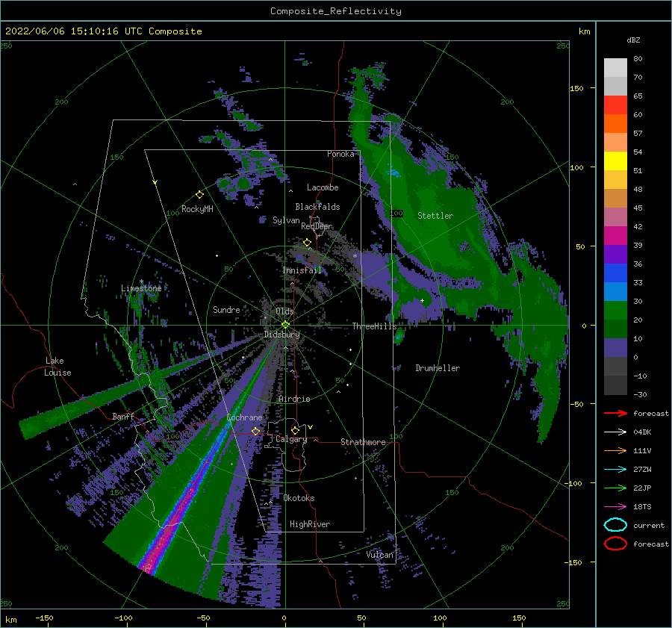
Task: Click the yellow diamond marker below RedDeer
Action: (308, 243)
